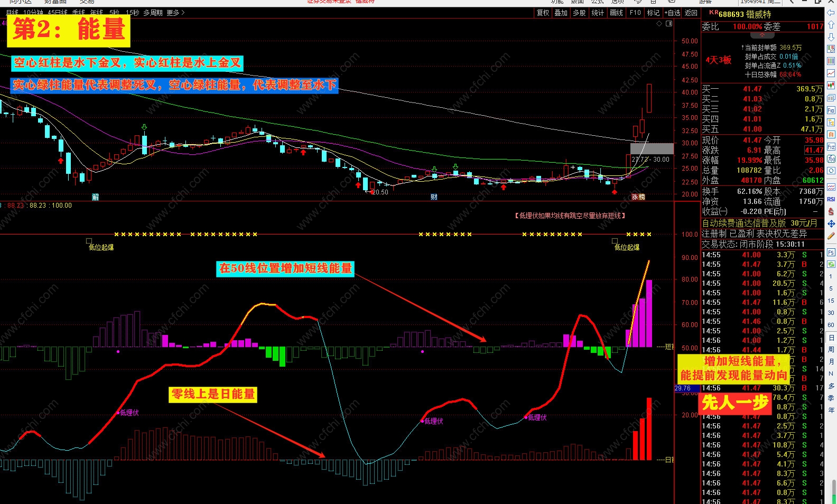Switch to 年线 period tab

(x=97, y=13)
